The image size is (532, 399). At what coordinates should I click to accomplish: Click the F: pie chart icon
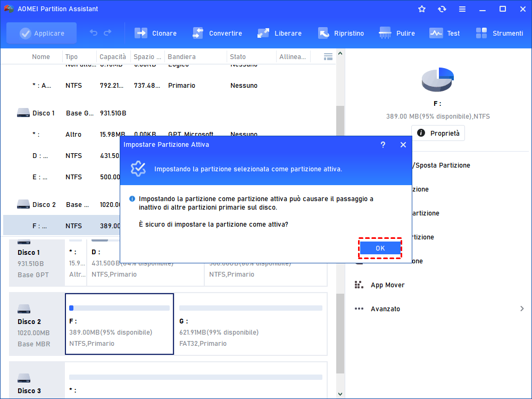(438, 80)
